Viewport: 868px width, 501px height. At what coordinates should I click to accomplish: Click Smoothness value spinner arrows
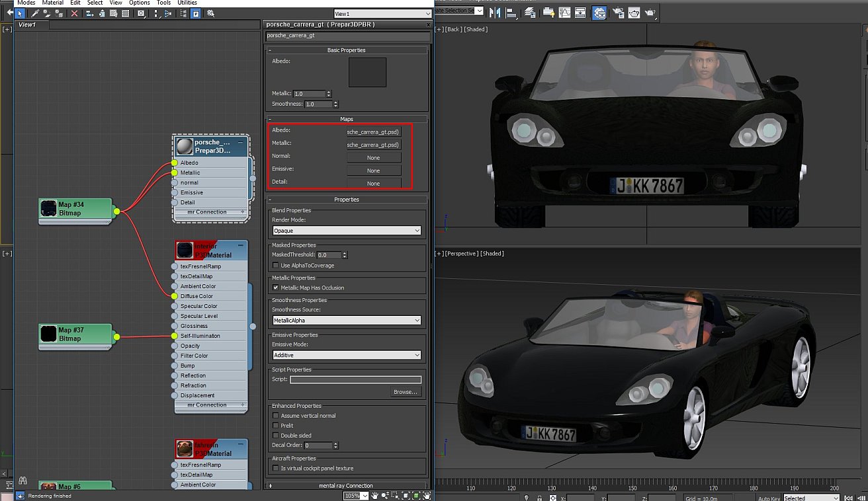pyautogui.click(x=335, y=104)
